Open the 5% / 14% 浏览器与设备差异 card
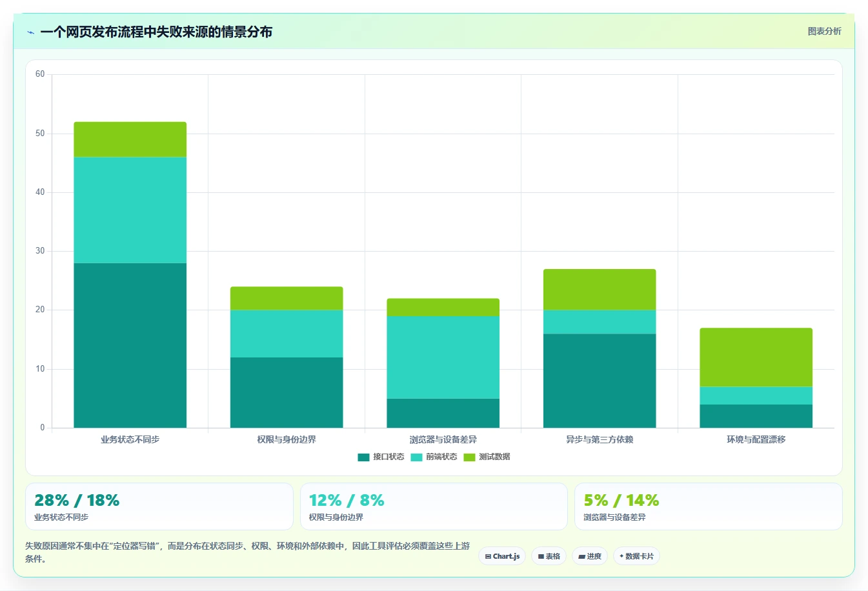Screen dimensions: 868x591 709,506
